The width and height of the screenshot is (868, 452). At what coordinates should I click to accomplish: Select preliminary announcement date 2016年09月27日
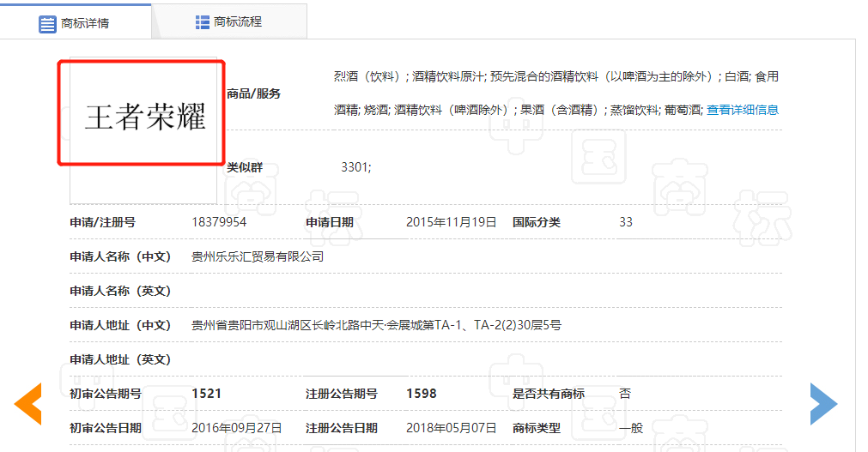[x=237, y=428]
